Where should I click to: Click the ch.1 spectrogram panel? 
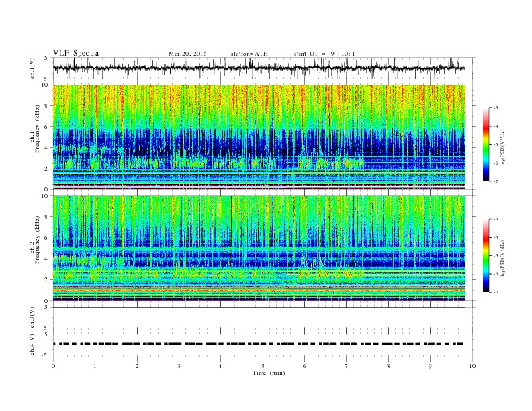[259, 137]
